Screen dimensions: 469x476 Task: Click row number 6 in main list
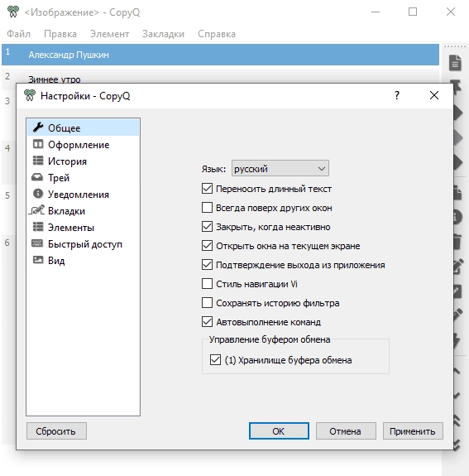7,243
